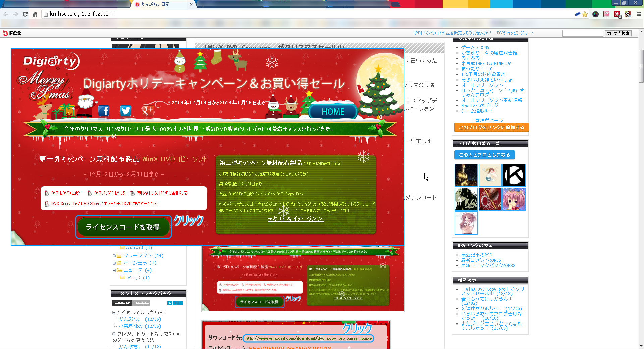
Task: Open the black-and-white K logo friend avatar
Action: point(514,175)
